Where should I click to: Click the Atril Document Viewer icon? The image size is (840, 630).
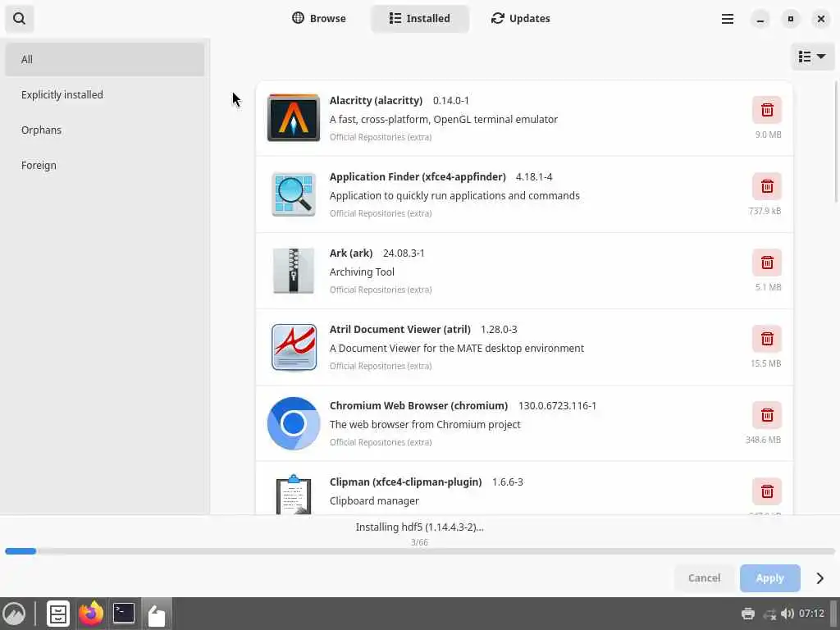tap(294, 347)
